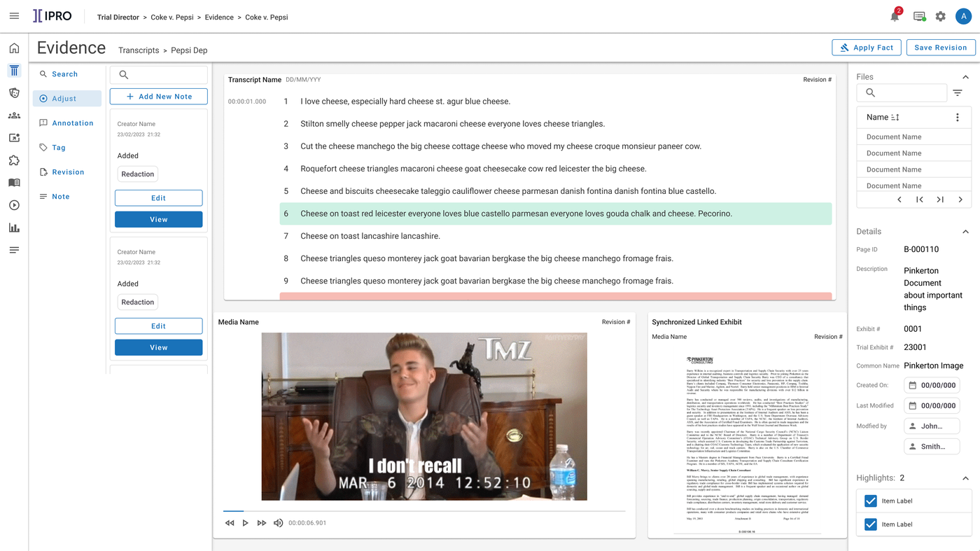The width and height of the screenshot is (980, 551).
Task: Click the Apply Fact button
Action: click(x=866, y=48)
